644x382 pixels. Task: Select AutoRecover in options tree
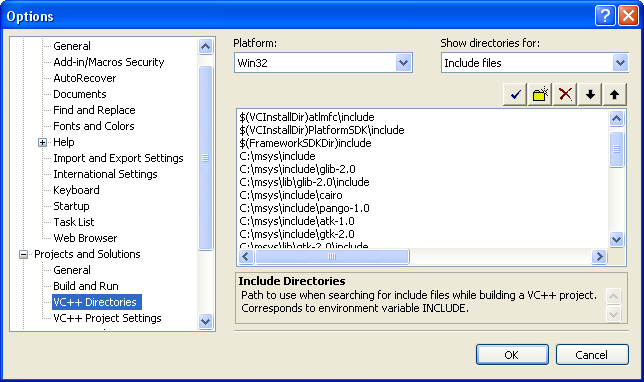pos(85,78)
